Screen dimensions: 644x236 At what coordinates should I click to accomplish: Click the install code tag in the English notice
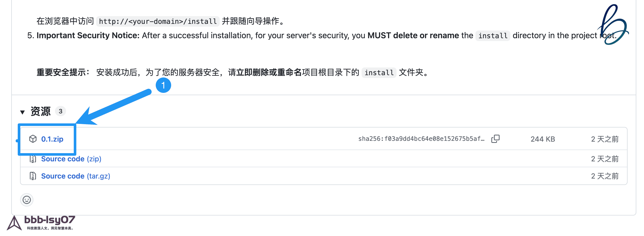[x=493, y=36]
